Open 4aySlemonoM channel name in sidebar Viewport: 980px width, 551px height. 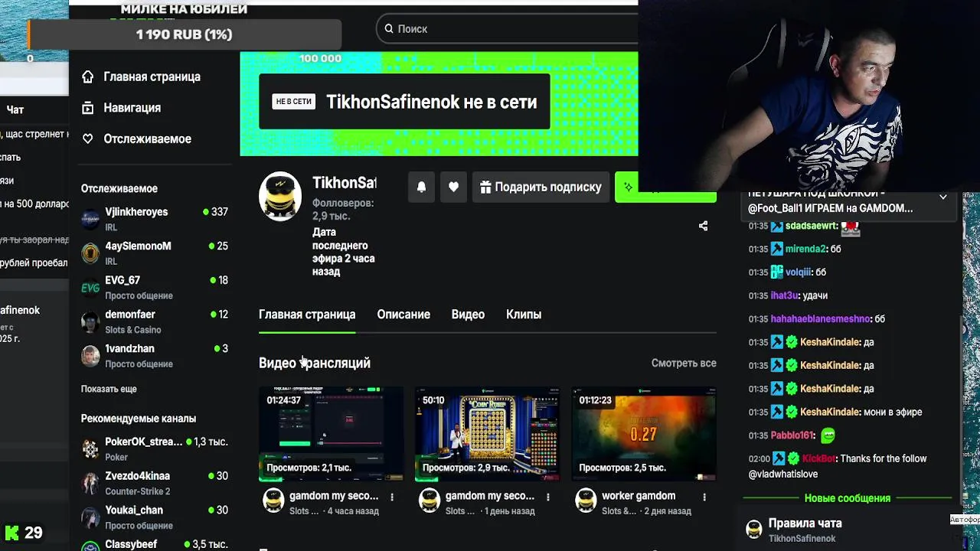138,246
